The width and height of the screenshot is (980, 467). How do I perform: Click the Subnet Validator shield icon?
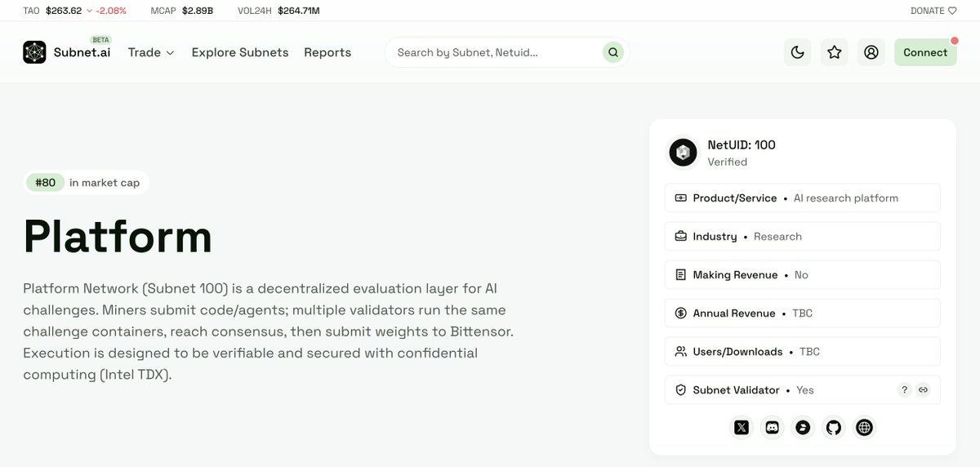[681, 390]
